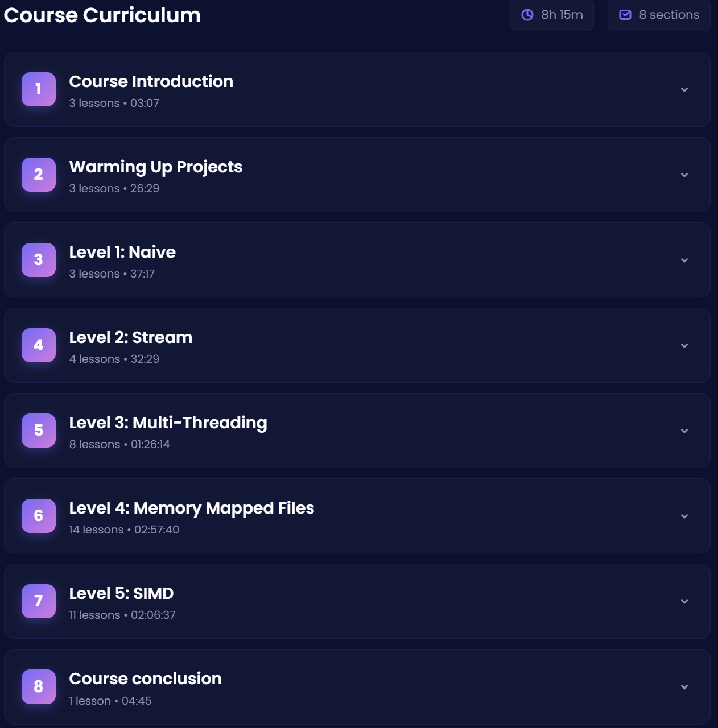The width and height of the screenshot is (718, 728).
Task: Click the number 7 section badge
Action: [39, 601]
